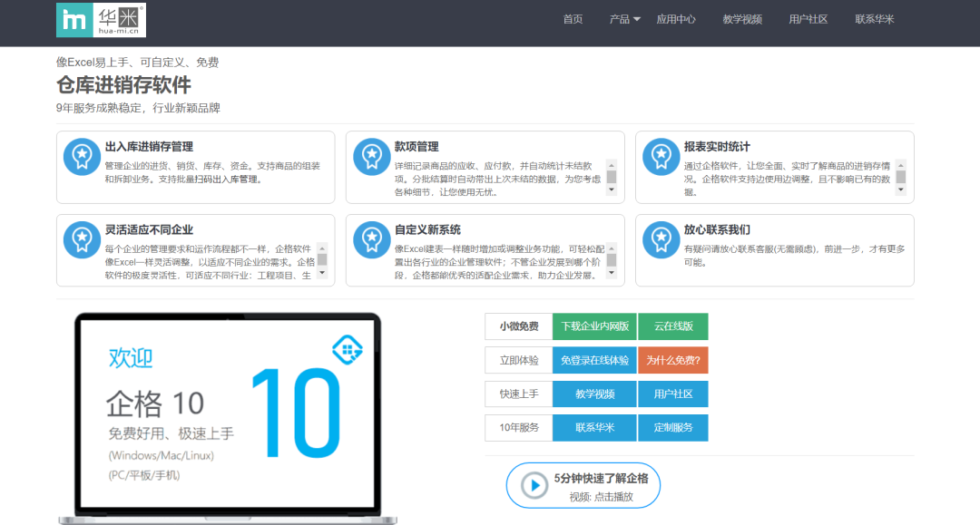Open the 首页 nav item
Screen dimensions: 980x525
[x=573, y=19]
